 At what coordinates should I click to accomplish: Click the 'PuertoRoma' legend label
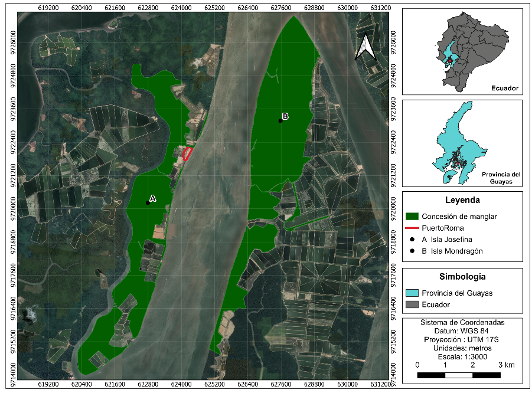443,228
